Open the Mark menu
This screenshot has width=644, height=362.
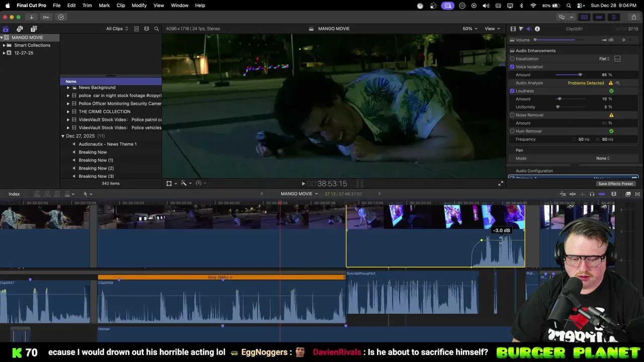(x=104, y=6)
